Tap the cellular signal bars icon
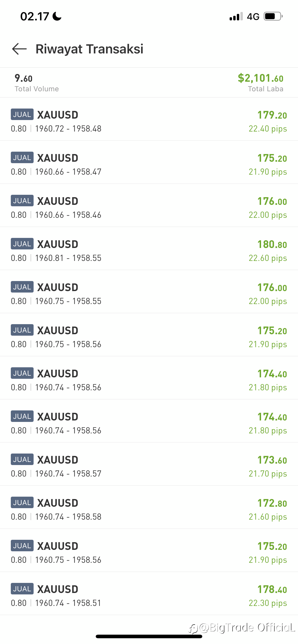The height and width of the screenshot is (644, 298). point(236,17)
